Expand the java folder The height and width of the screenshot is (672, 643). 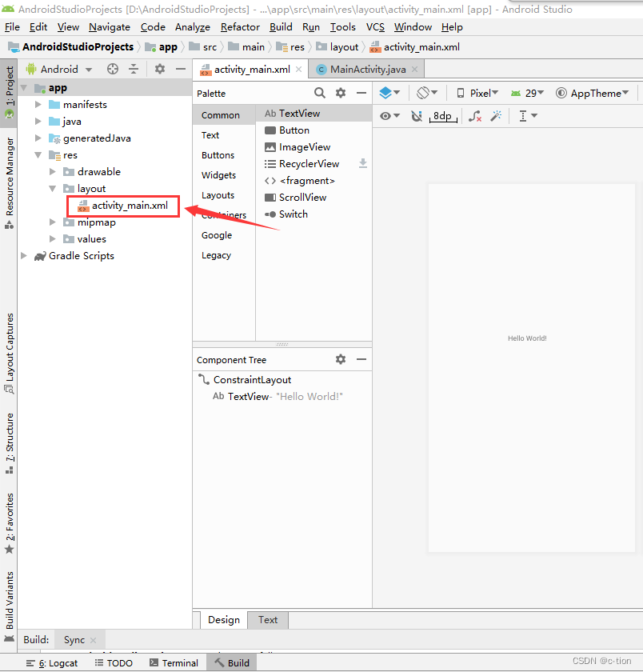click(x=38, y=122)
